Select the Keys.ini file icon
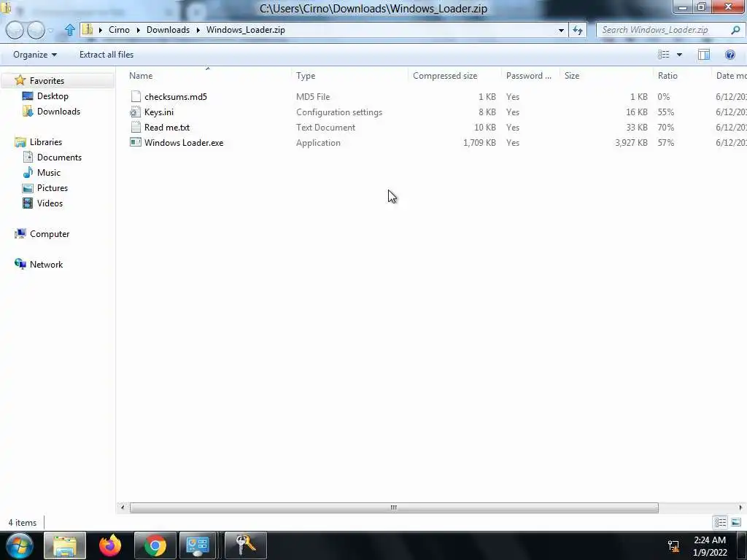747x560 pixels. [136, 112]
